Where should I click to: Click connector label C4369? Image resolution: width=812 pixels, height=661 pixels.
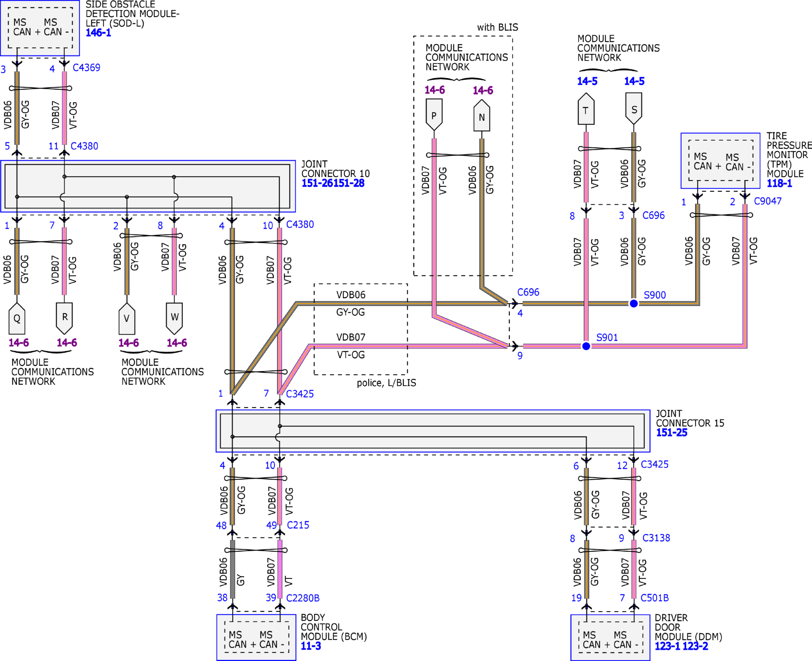pos(87,67)
